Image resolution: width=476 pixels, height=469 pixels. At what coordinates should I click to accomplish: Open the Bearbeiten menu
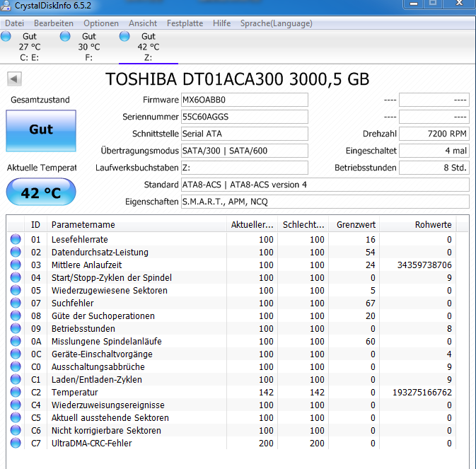[54, 23]
